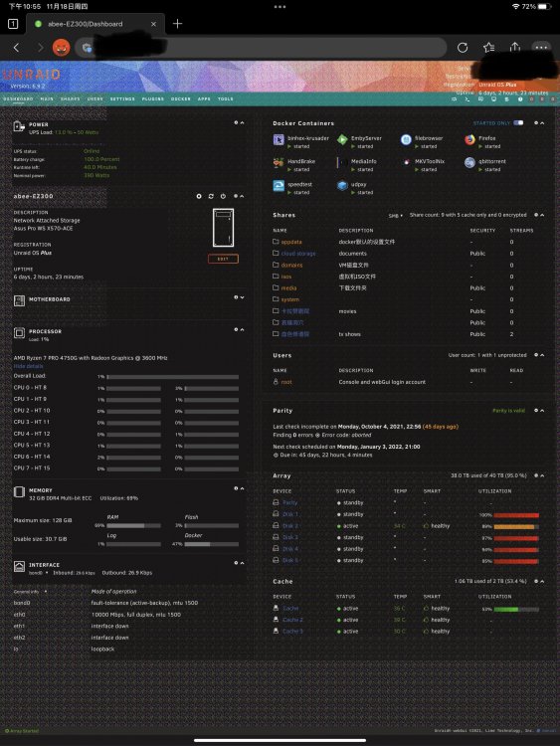The height and width of the screenshot is (746, 560).
Task: Open the speedtest container icon
Action: point(279,186)
